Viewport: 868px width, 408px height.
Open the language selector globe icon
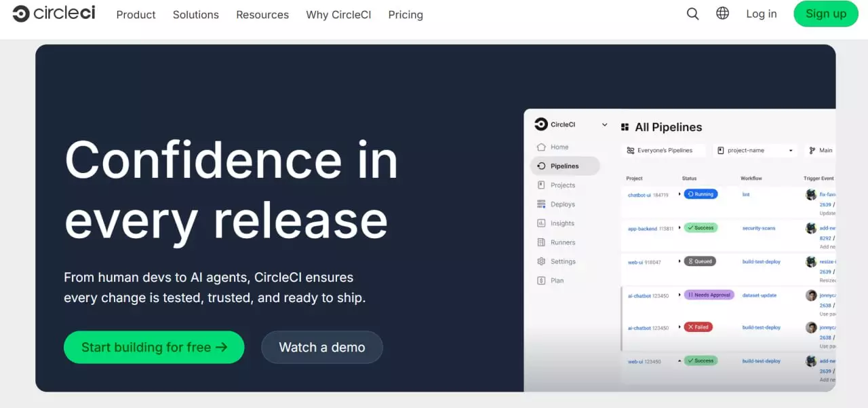(722, 13)
